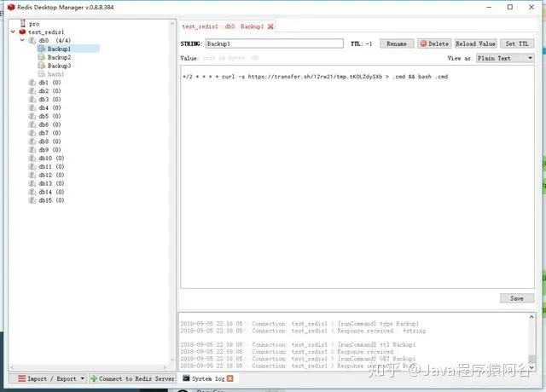
Task: Delete the Backup1 key
Action: pyautogui.click(x=434, y=43)
